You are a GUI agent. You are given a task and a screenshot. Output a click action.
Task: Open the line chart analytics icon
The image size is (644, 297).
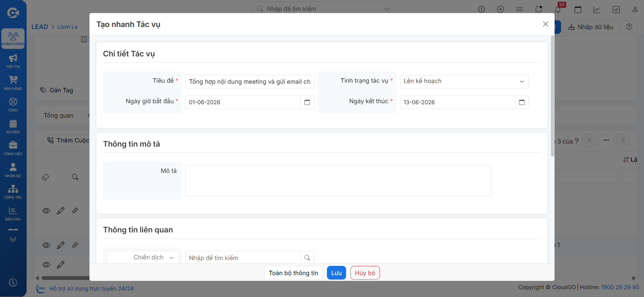tap(597, 9)
